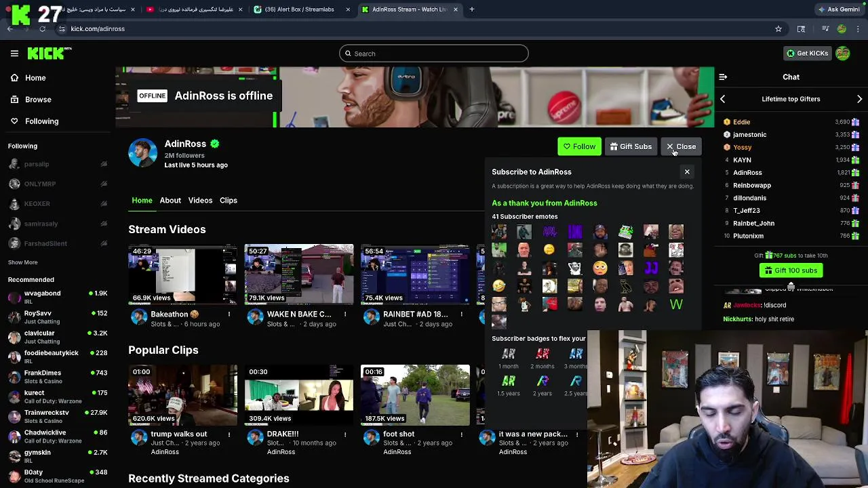Image resolution: width=868 pixels, height=488 pixels.
Task: Toggle notifications for parsalip
Action: pyautogui.click(x=104, y=164)
